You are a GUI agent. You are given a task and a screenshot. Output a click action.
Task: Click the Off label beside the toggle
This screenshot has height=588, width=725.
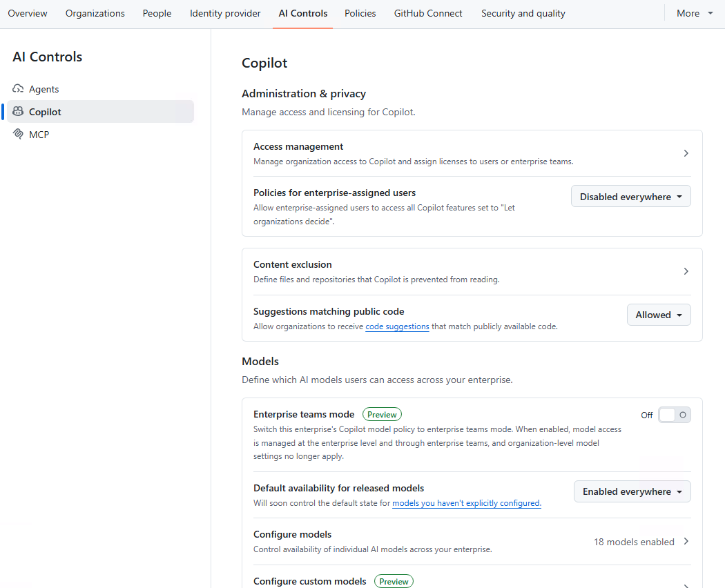coord(647,415)
